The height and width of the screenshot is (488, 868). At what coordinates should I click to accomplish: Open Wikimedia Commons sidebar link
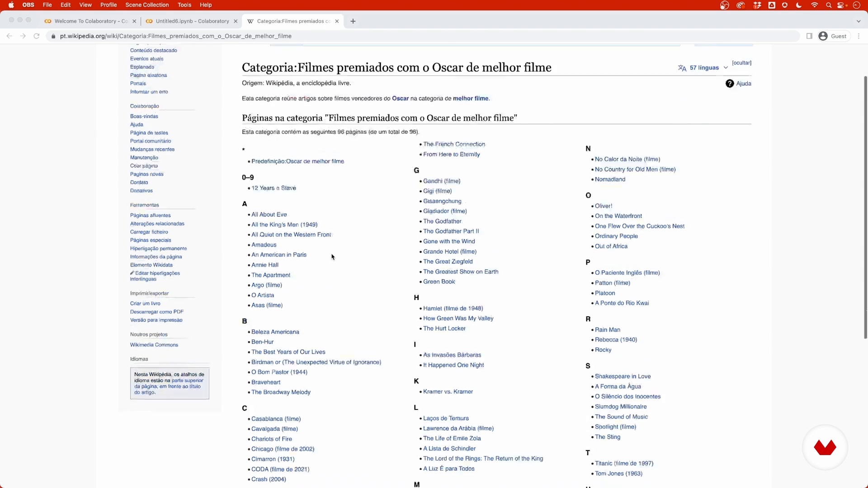154,345
